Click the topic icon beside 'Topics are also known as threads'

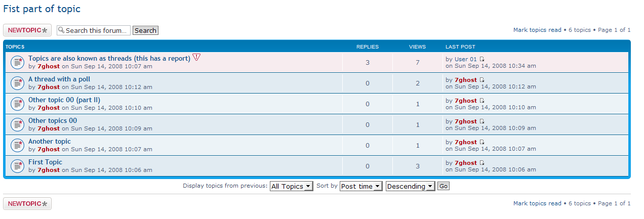click(x=18, y=62)
